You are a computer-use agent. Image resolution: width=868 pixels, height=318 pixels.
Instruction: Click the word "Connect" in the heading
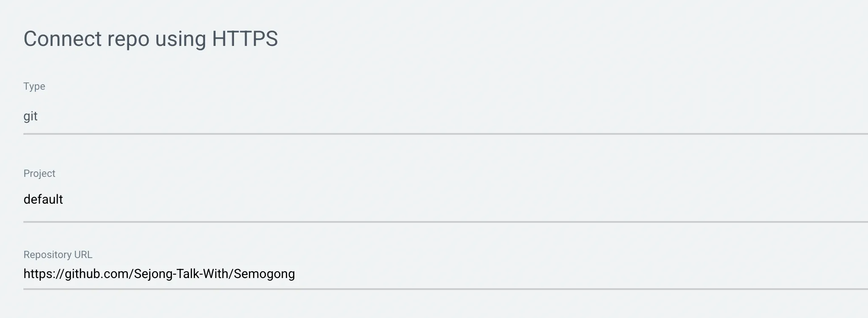click(x=62, y=39)
